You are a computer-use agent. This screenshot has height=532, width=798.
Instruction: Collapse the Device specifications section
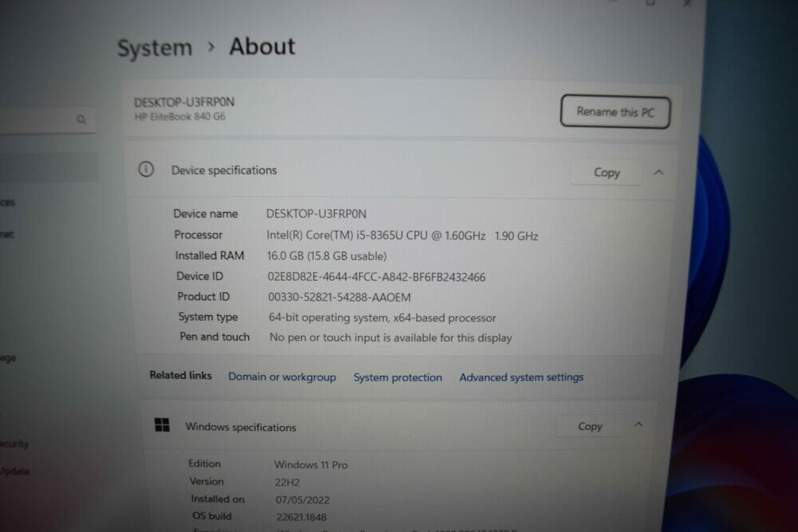click(658, 172)
